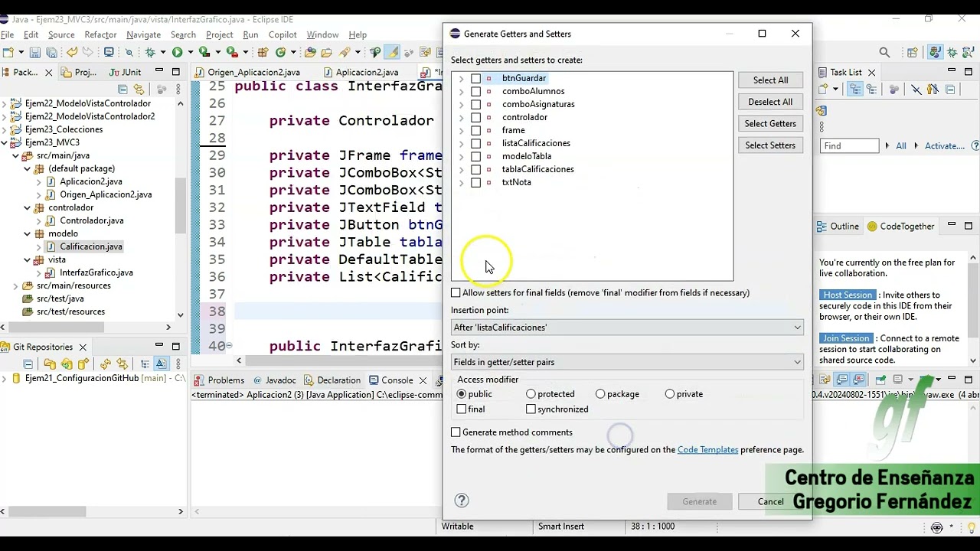Click the New Java Package icon

pyautogui.click(x=263, y=52)
